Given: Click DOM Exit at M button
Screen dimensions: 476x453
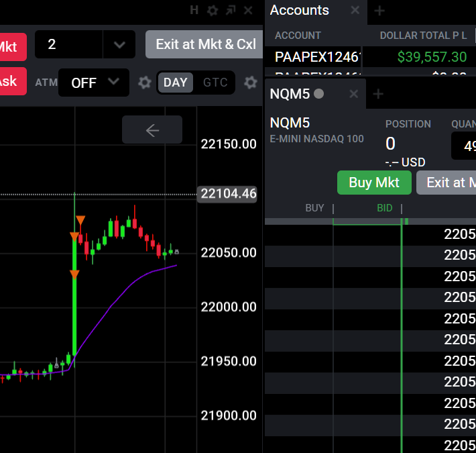Looking at the screenshot, I should coord(447,183).
